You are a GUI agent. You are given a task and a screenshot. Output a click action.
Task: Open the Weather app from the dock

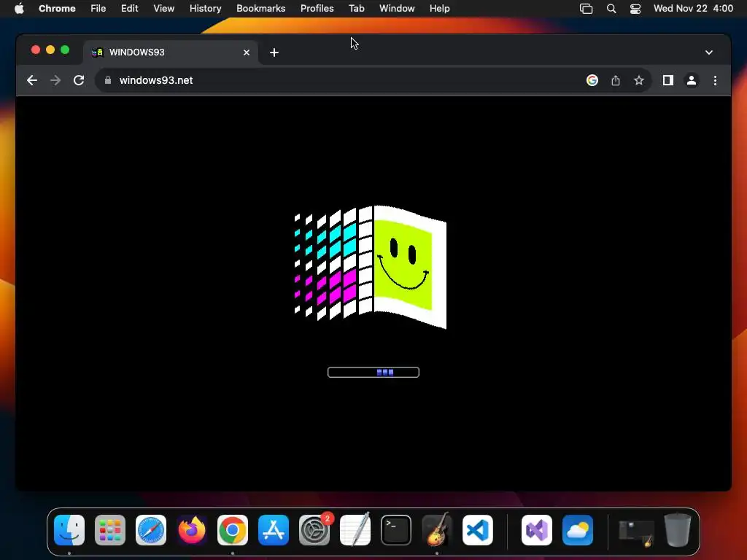point(578,530)
